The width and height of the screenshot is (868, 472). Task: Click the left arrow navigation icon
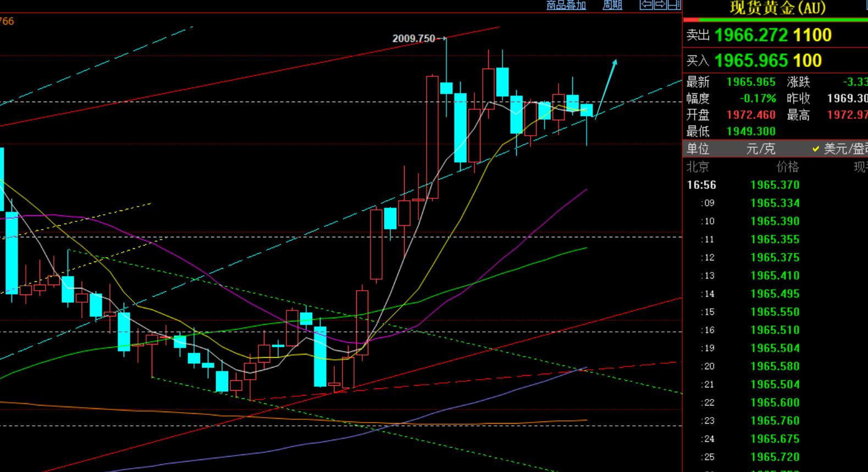646,5
